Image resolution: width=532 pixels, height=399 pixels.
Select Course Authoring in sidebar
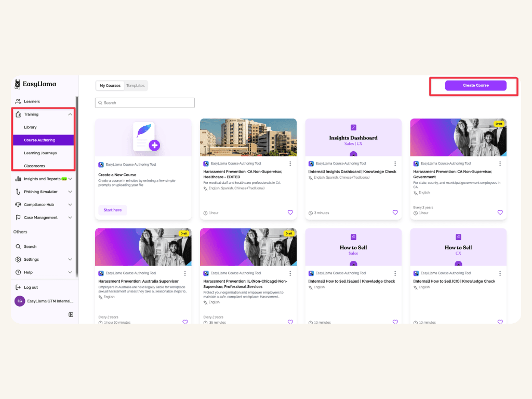click(x=44, y=140)
